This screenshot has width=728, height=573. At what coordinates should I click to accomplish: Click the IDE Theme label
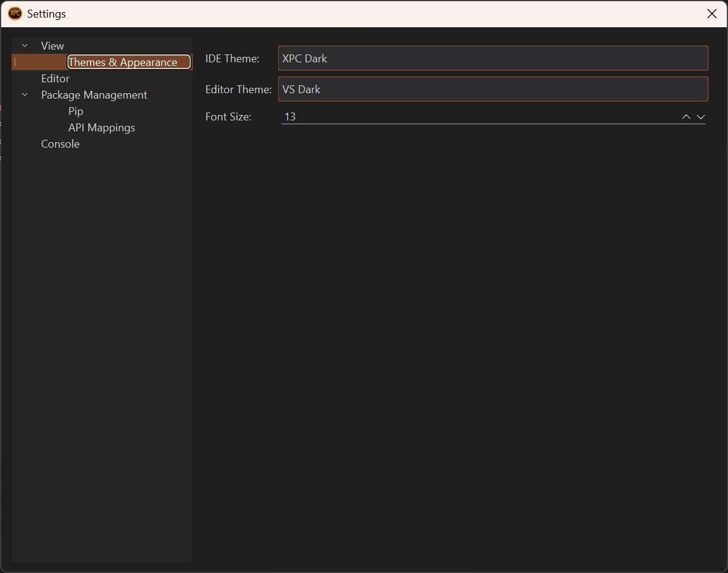point(232,59)
